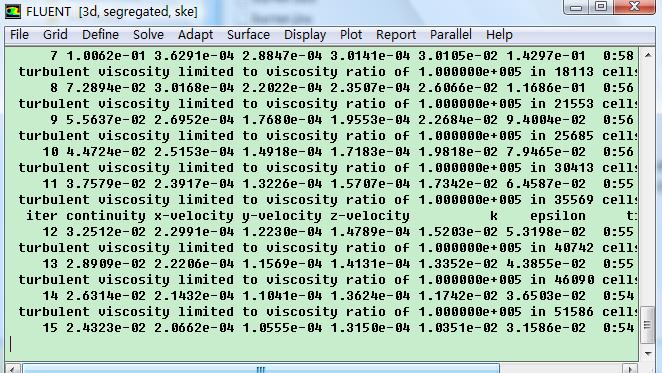Screen dimensions: 662x373
Task: Click cell count 46090 in viscosity warning
Action: point(574,280)
